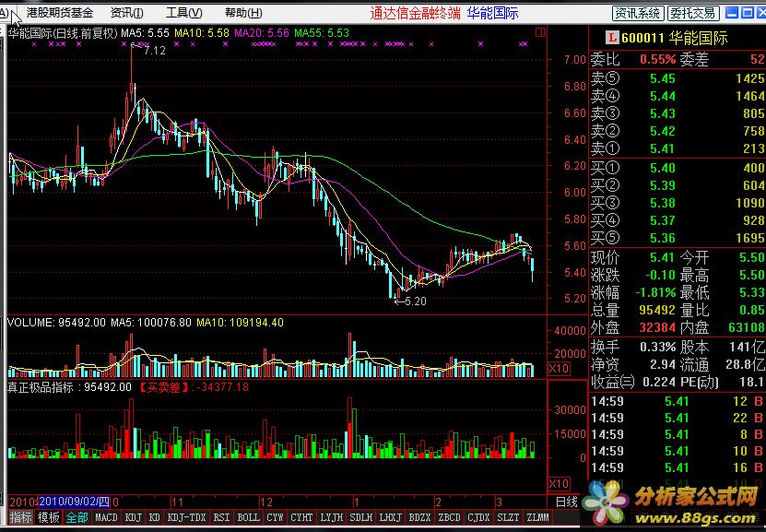Click the VOLUME: 95492.00 label

pyautogui.click(x=56, y=323)
